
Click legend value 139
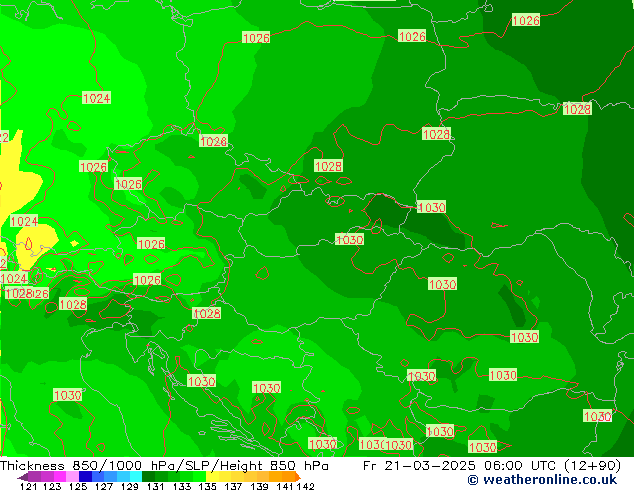click(x=259, y=486)
